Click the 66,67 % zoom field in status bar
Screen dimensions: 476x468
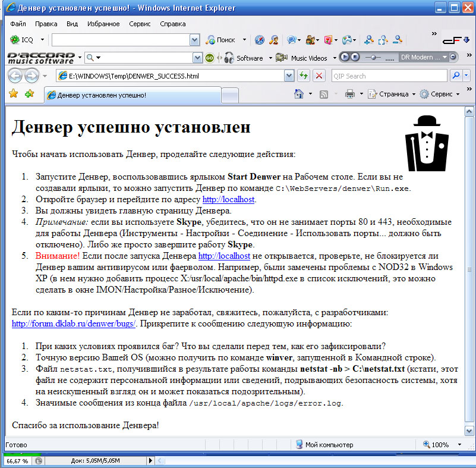(17, 461)
